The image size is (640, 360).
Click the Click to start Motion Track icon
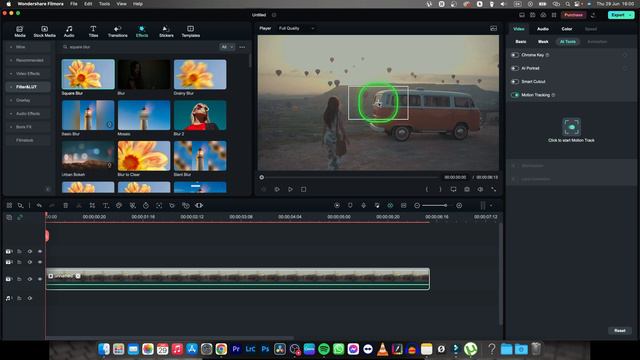(571, 127)
